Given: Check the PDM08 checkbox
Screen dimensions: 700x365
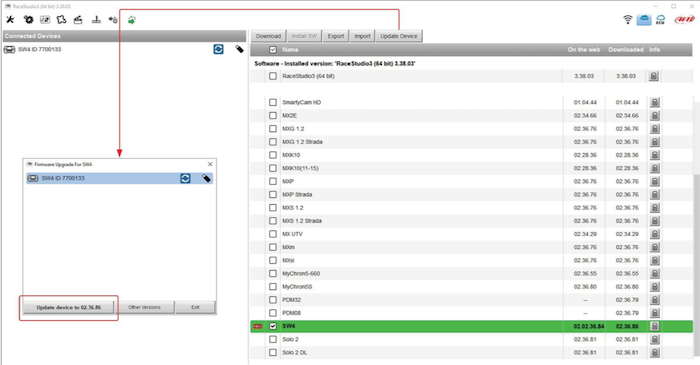Looking at the screenshot, I should [273, 313].
